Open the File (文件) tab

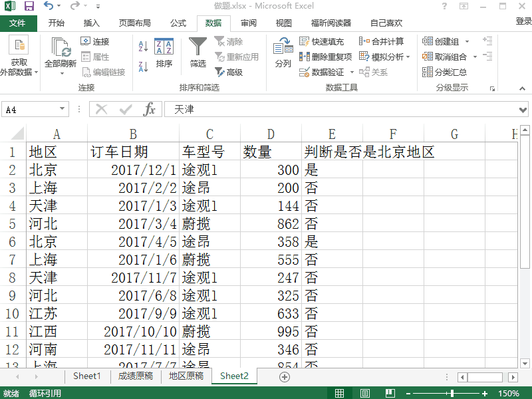click(x=17, y=23)
